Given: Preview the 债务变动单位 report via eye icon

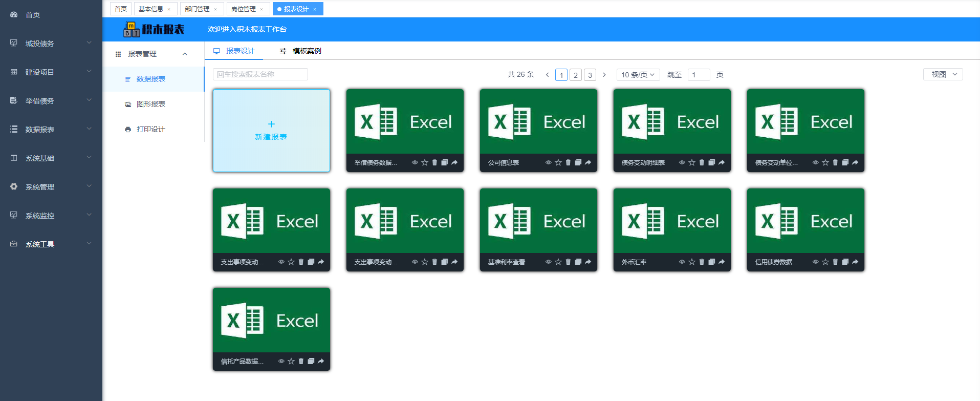Looking at the screenshot, I should click(x=815, y=162).
